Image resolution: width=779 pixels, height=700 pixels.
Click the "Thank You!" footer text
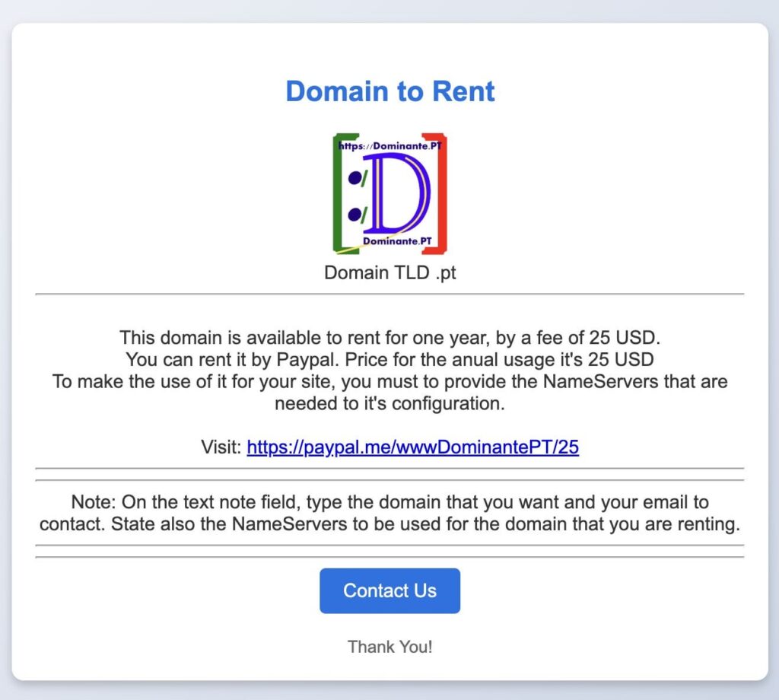(x=390, y=646)
